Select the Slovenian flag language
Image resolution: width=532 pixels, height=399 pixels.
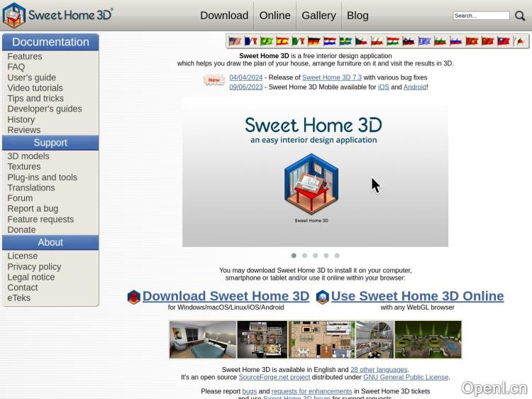pyautogui.click(x=409, y=41)
